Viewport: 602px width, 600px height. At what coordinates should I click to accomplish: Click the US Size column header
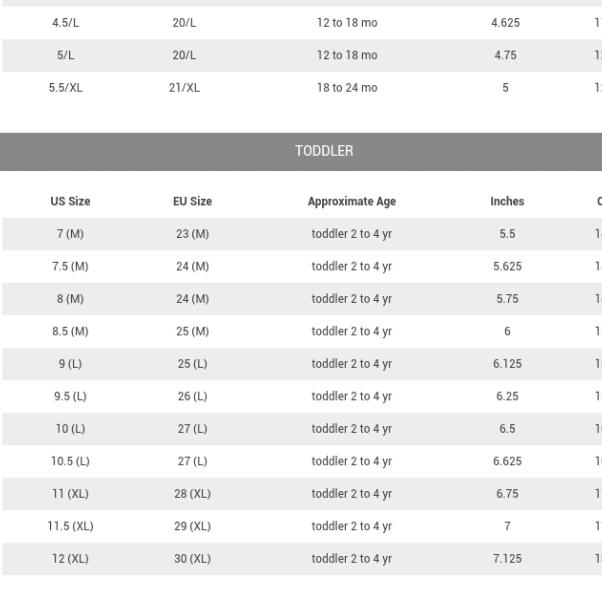pos(70,201)
